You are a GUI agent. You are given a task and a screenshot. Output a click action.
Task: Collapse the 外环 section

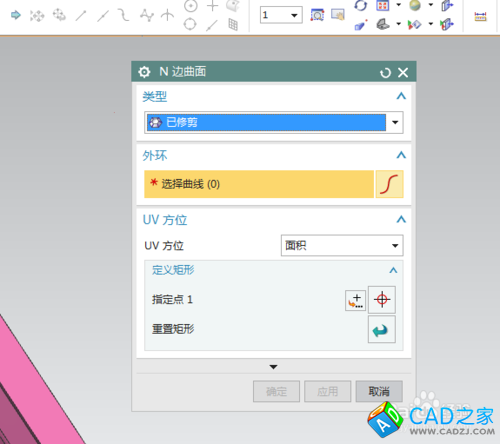tap(401, 155)
